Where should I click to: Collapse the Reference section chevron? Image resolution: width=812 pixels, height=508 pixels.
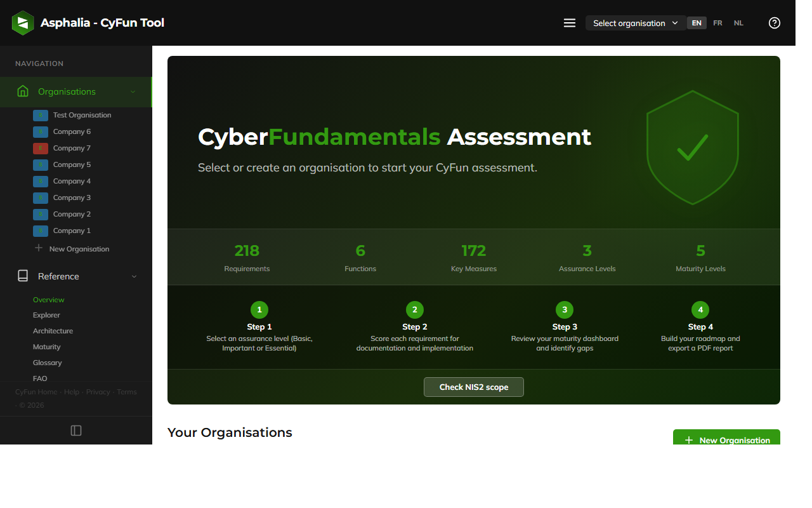tap(134, 276)
